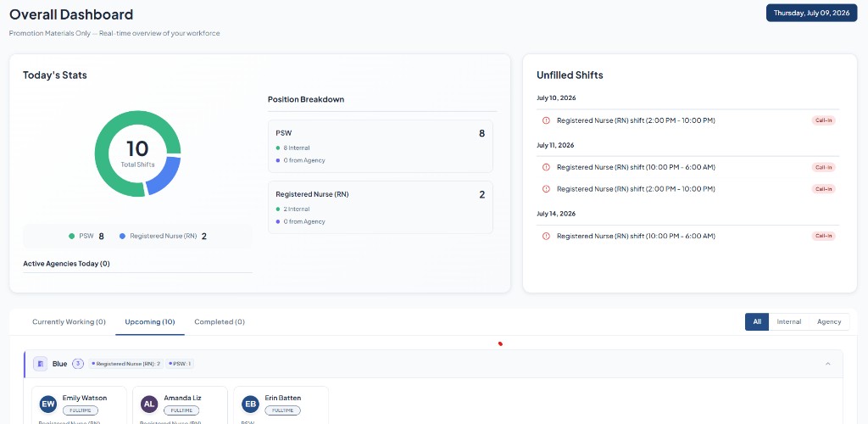Screen dimensions: 868x424
Task: Click Call-in badge for July 10 shift
Action: point(823,120)
